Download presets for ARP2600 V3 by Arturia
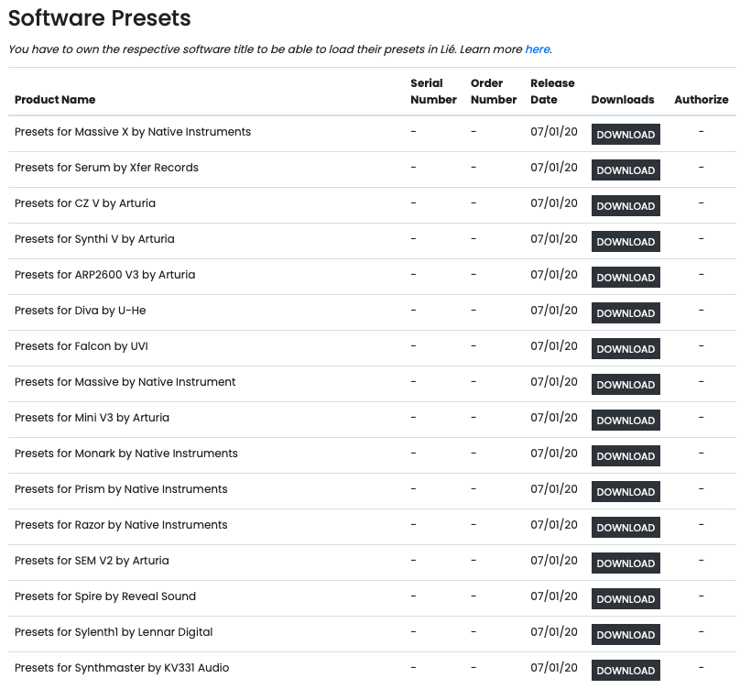 click(x=626, y=277)
